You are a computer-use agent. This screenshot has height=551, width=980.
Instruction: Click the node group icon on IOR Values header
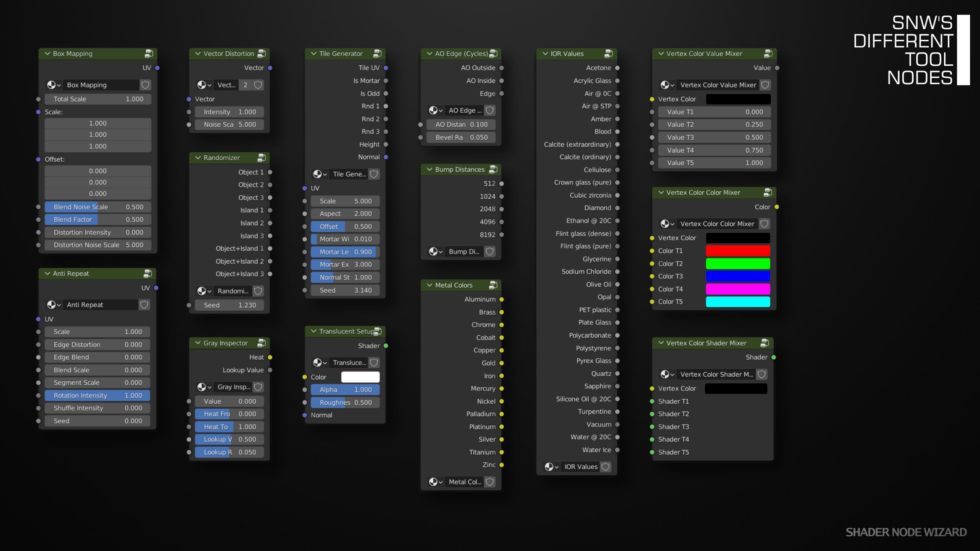(x=609, y=54)
